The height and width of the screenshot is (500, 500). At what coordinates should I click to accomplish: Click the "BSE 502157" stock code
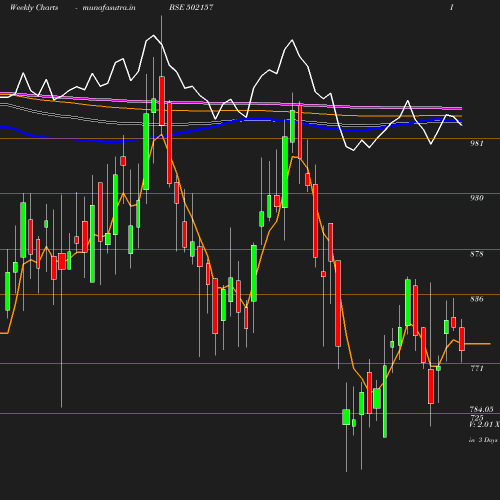point(191,7)
